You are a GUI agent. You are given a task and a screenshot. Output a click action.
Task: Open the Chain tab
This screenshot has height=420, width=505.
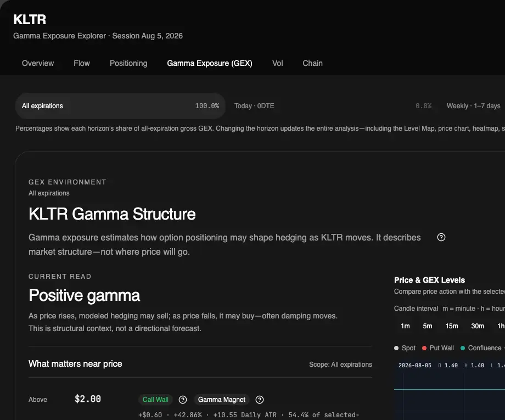pos(312,63)
